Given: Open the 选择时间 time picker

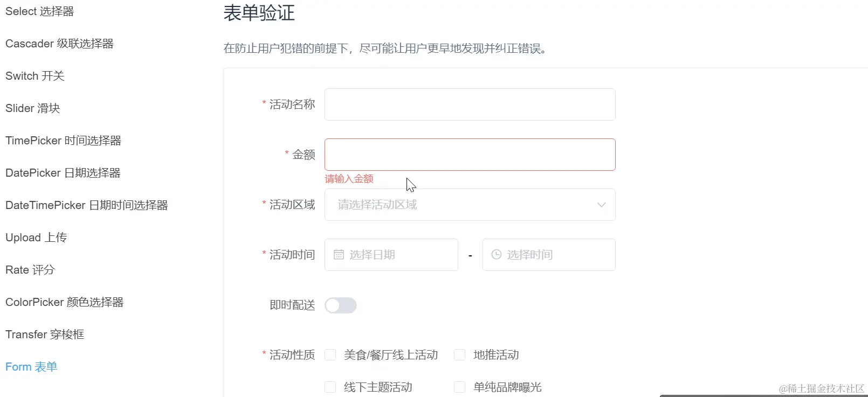Looking at the screenshot, I should coord(548,254).
